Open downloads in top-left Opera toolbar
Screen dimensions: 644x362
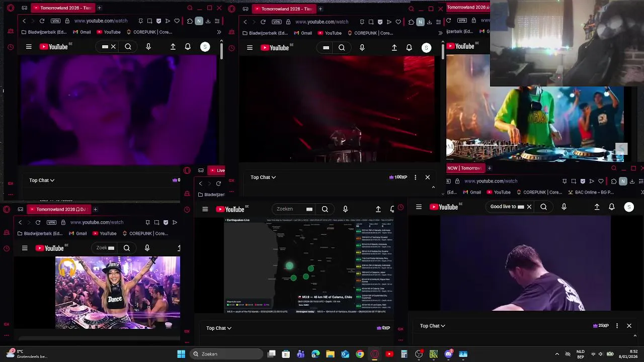click(x=208, y=21)
